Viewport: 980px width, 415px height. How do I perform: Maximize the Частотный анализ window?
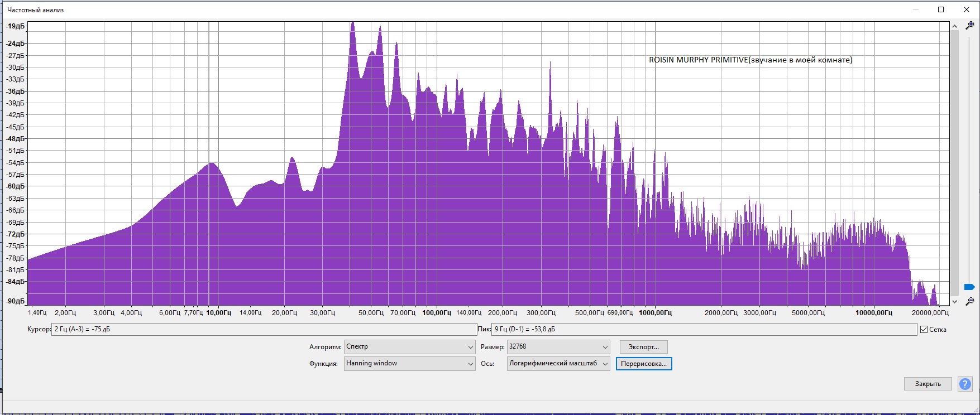941,9
